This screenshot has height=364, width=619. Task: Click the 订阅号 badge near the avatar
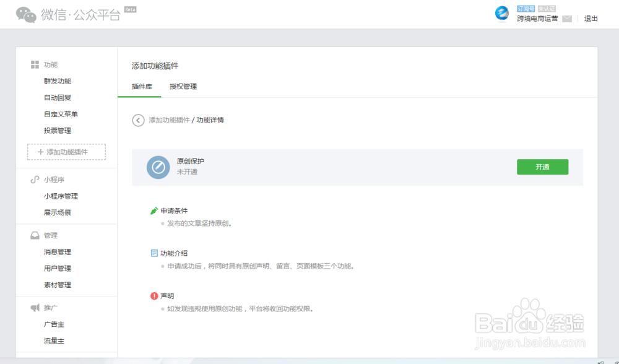pyautogui.click(x=526, y=8)
